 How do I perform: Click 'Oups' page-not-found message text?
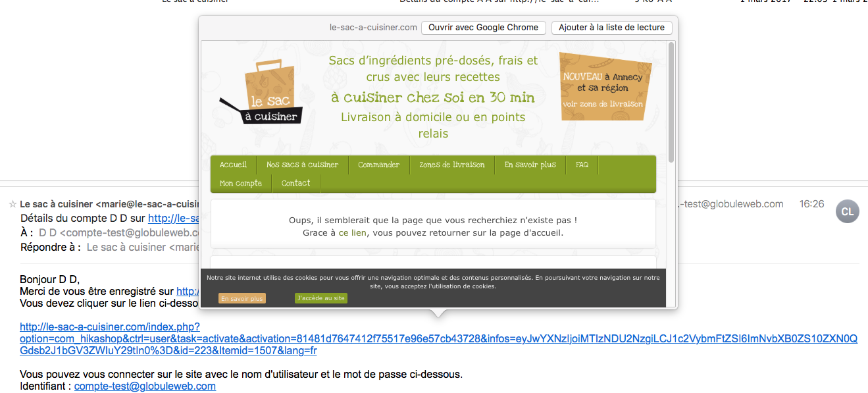click(433, 220)
